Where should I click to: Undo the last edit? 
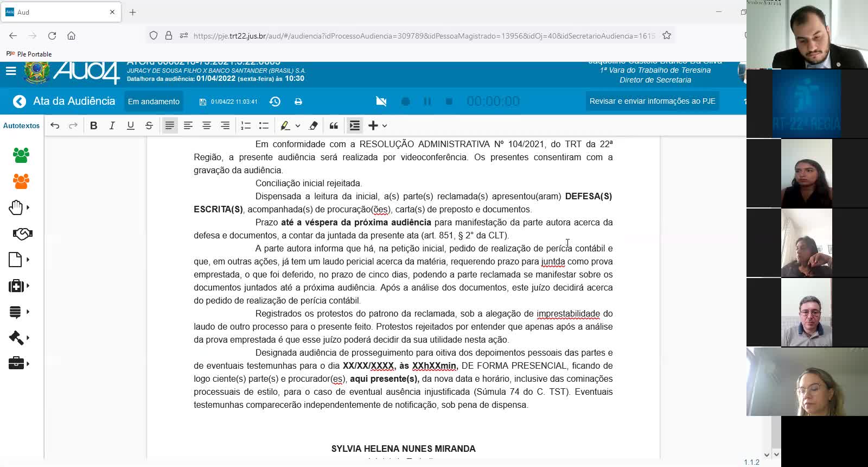click(x=55, y=125)
